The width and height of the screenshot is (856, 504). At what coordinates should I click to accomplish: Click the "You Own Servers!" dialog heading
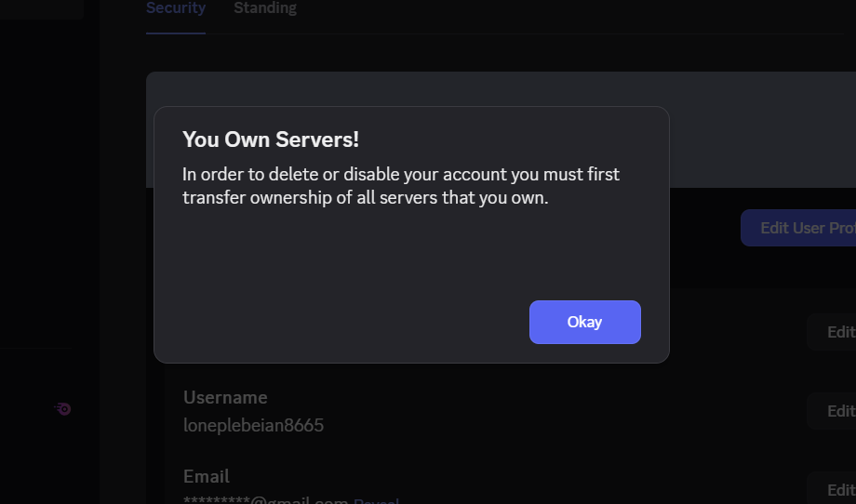[271, 140]
